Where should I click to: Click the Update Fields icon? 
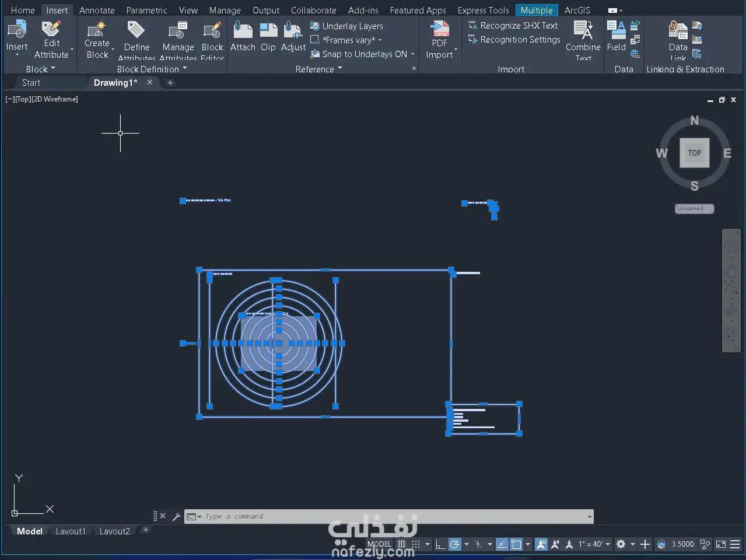[635, 26]
